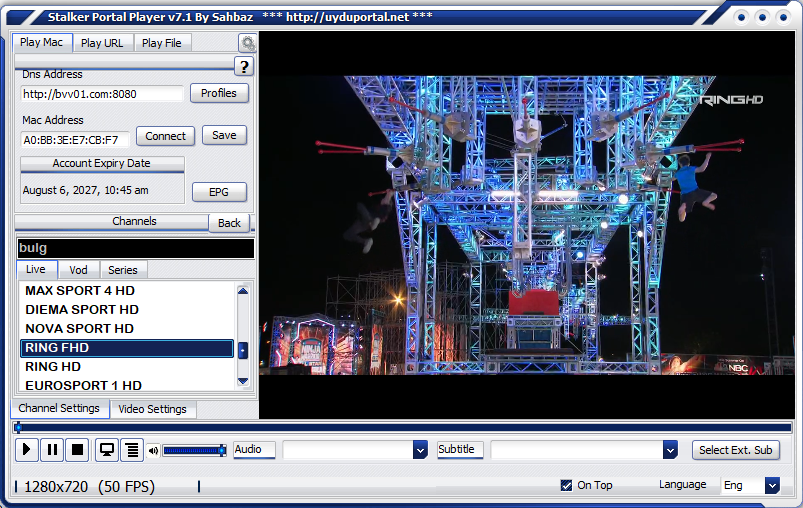803x508 pixels.
Task: Click the 1280x720 (50 FPS) status text
Action: [x=90, y=486]
